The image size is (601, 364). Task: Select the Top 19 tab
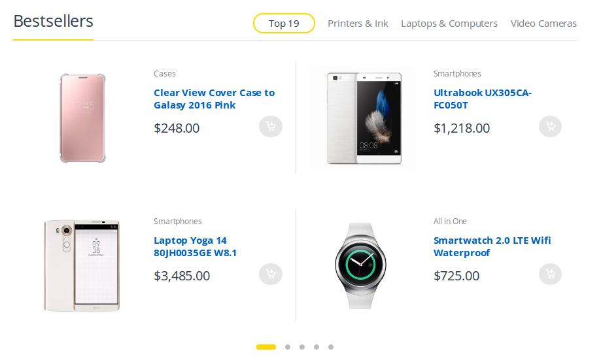pos(284,24)
